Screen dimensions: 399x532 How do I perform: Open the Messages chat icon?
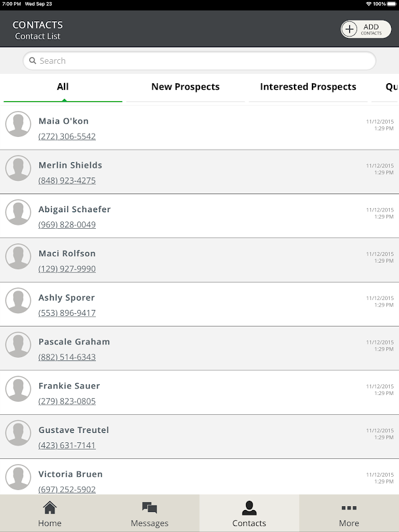(150, 509)
